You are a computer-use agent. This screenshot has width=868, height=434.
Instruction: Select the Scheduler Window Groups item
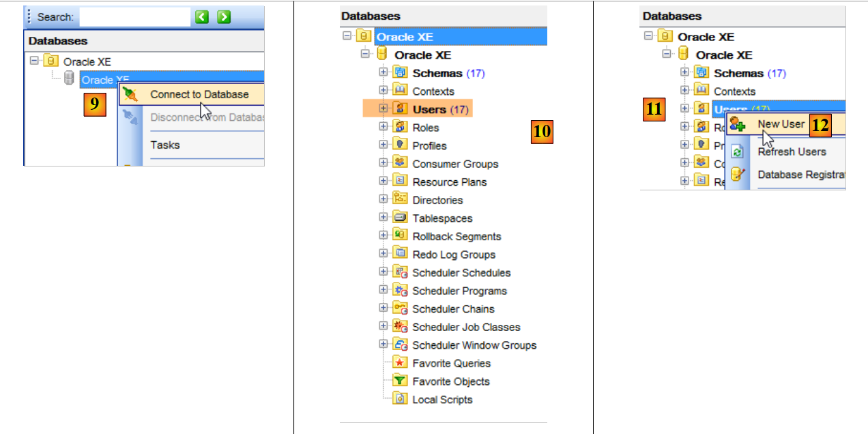pos(474,345)
